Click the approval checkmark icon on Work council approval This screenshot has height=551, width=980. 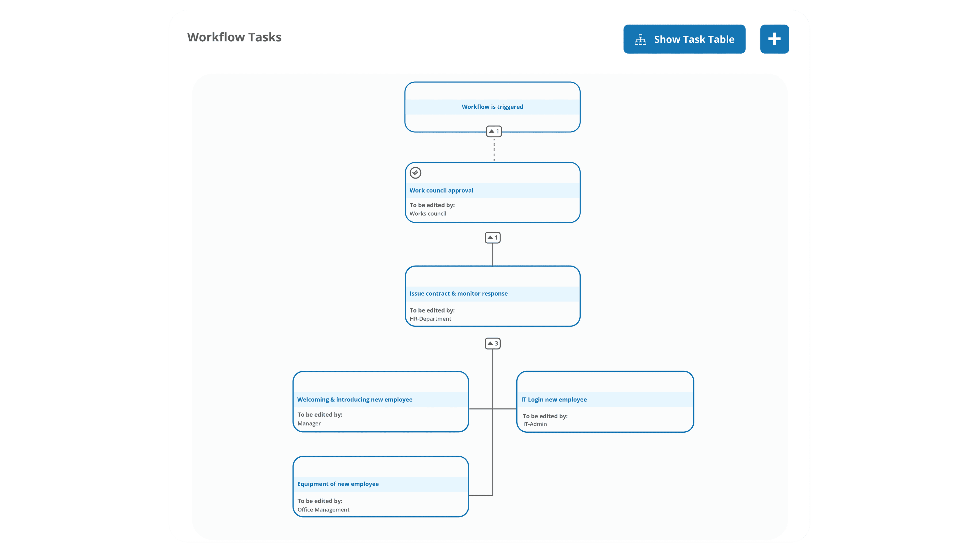tap(415, 173)
